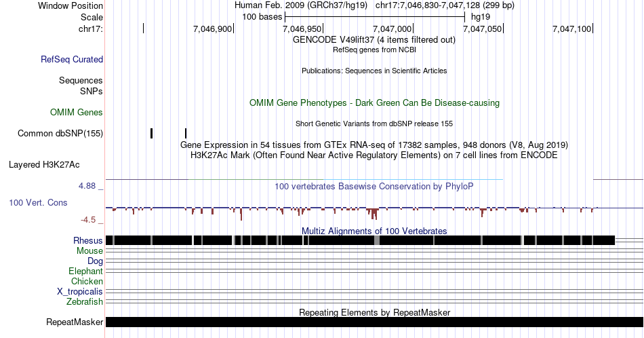Click the 7,046,900 ruler position
644x338 pixels.
(212, 29)
